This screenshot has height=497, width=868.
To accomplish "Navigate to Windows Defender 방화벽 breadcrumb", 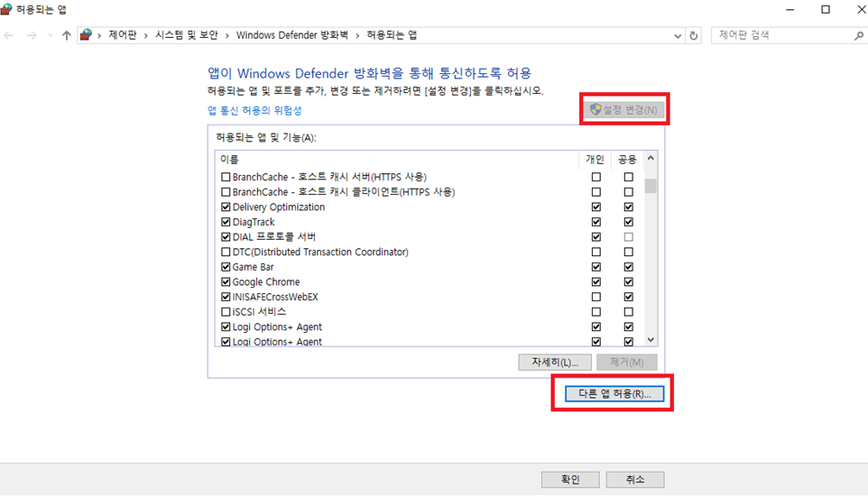I will pyautogui.click(x=291, y=35).
